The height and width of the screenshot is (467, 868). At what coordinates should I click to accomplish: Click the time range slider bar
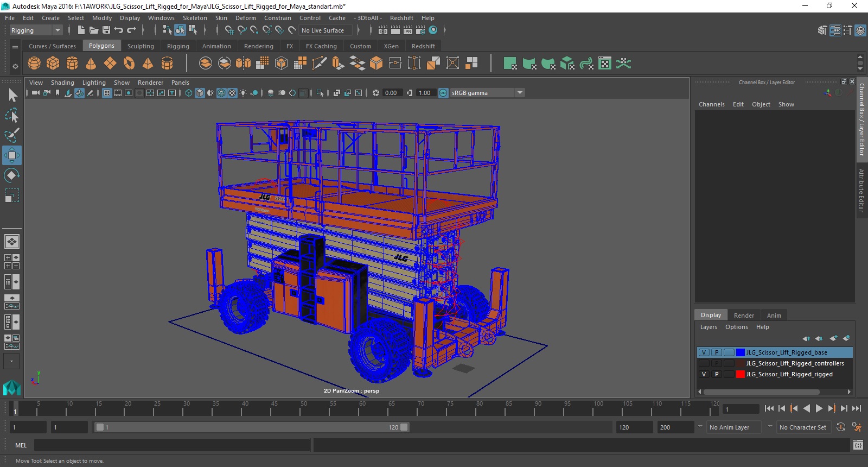252,427
